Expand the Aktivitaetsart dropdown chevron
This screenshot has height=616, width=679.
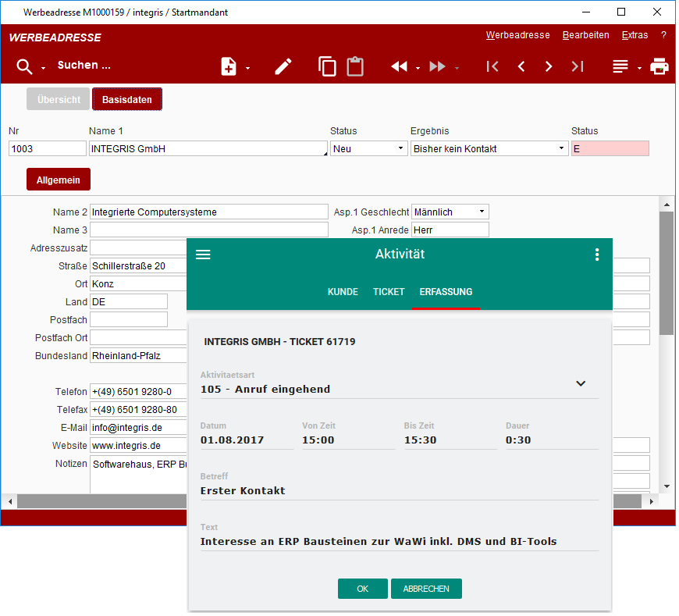coord(581,384)
